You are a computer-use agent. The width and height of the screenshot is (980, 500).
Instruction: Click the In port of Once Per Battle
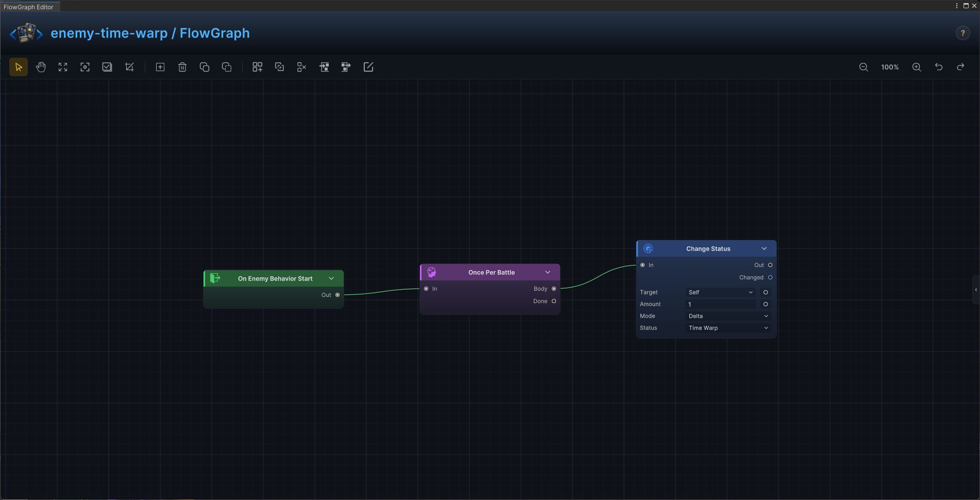point(426,289)
